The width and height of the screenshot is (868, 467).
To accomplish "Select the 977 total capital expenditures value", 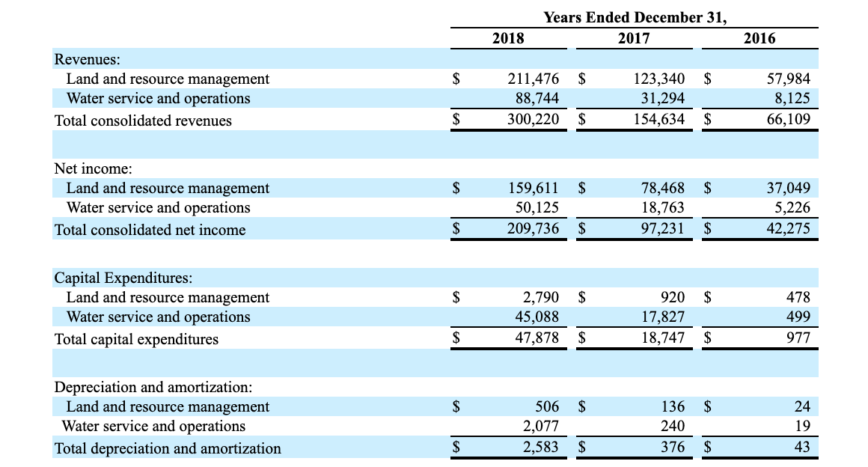I will click(801, 339).
